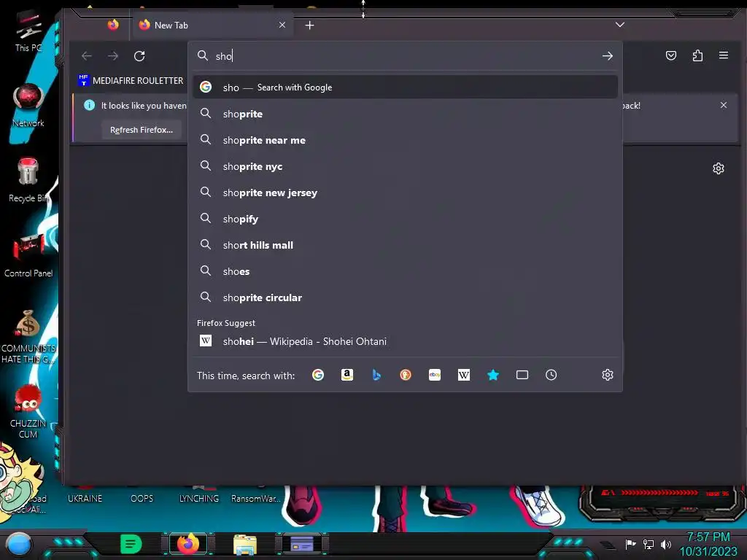Open This PC desktop icon
This screenshot has width=747, height=560.
pos(28,31)
